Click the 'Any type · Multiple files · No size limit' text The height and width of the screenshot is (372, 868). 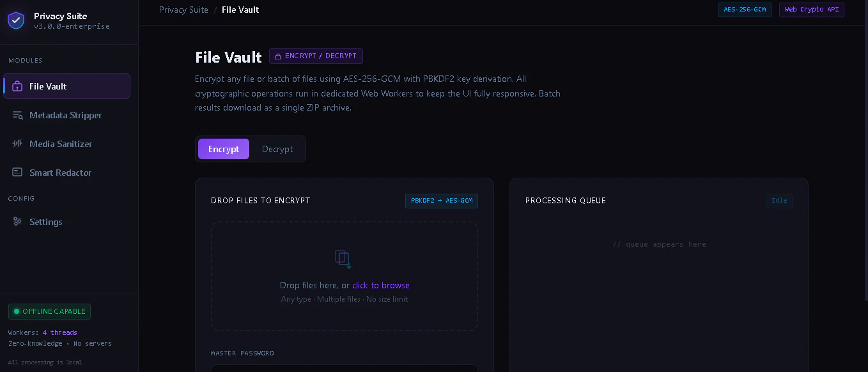[345, 299]
